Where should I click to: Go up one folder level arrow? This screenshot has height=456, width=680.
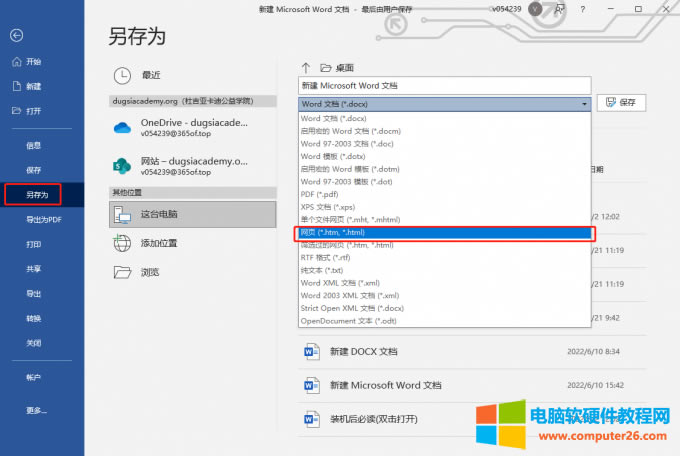tap(306, 68)
